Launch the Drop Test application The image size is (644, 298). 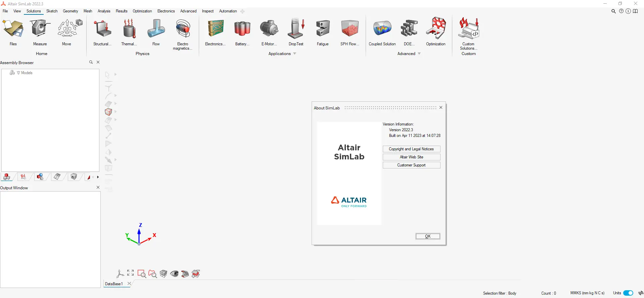296,32
